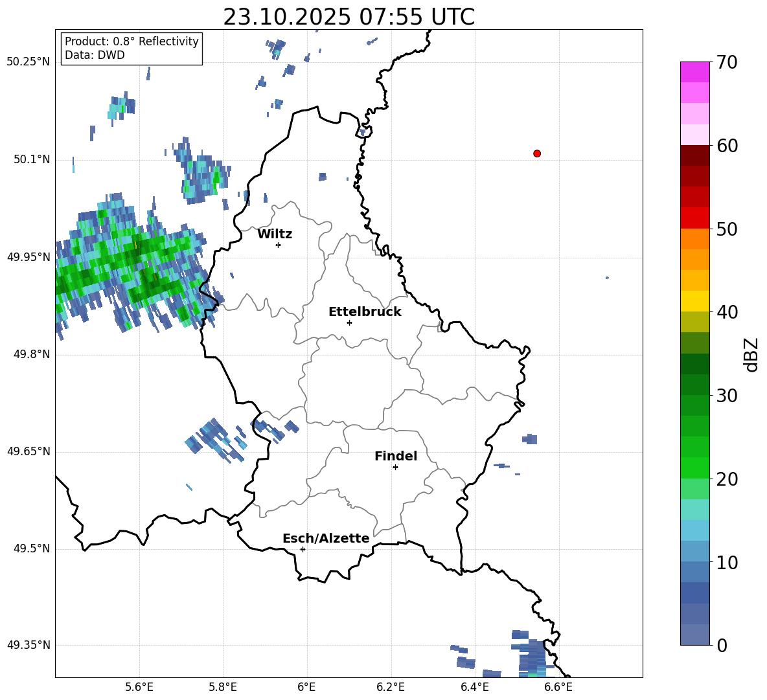Click the 5.6°E longitude label
Screen dimensions: 767x700
tap(139, 687)
